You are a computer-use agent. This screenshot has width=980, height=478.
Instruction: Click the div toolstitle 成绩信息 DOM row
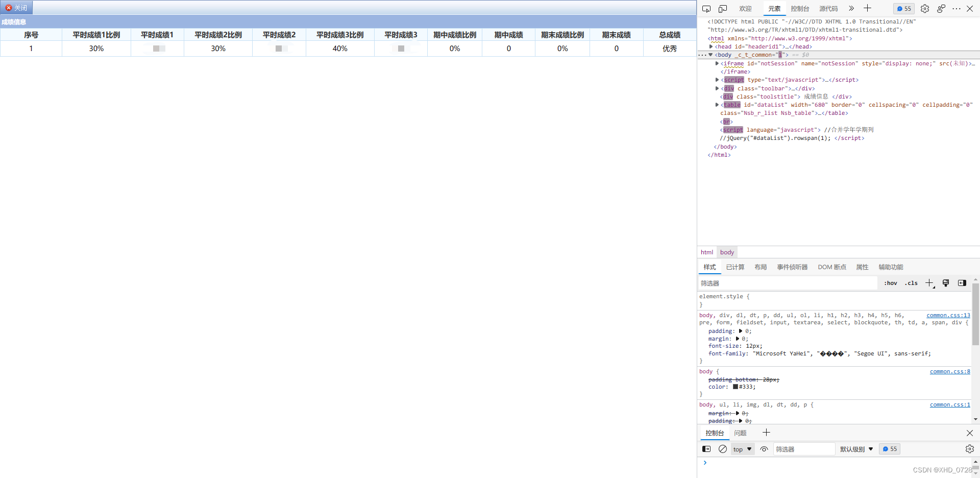pos(786,97)
